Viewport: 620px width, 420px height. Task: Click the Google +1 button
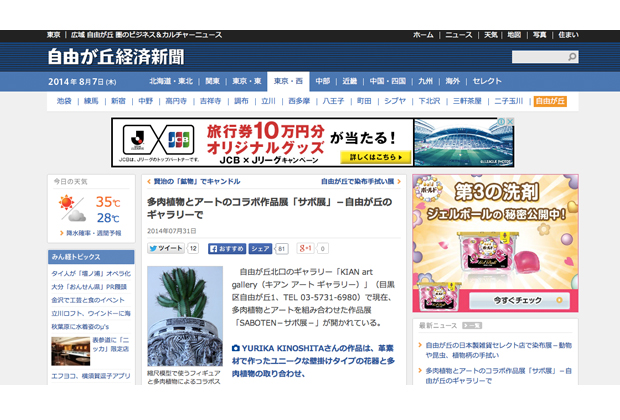(x=306, y=248)
